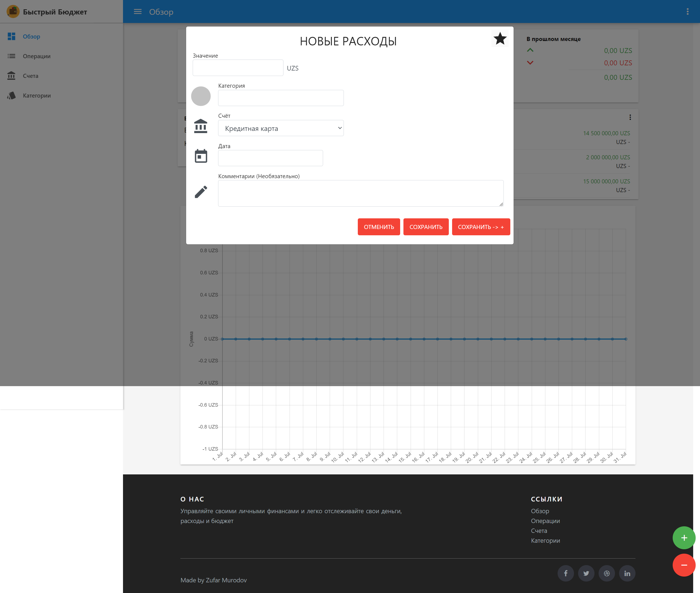Click the gray category color circle

[201, 96]
